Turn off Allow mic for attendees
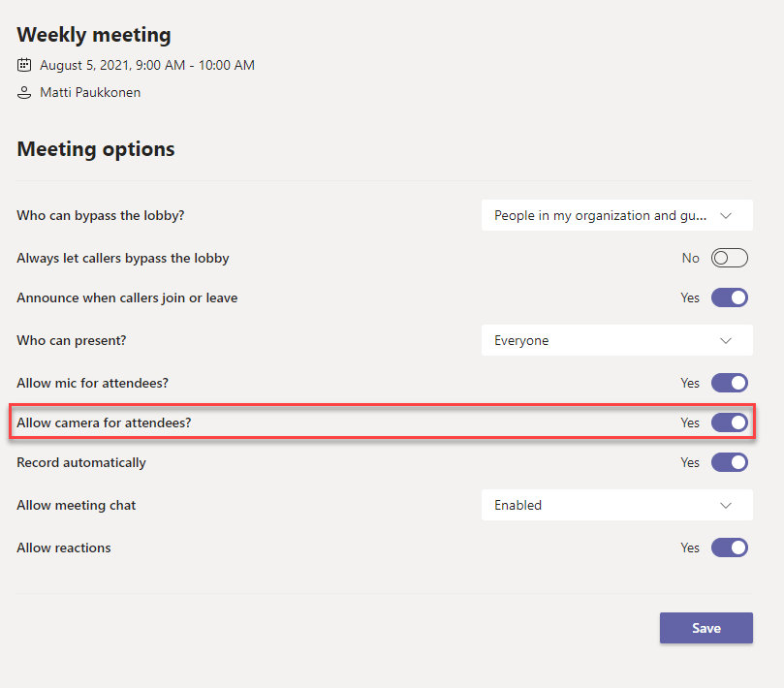 click(730, 383)
